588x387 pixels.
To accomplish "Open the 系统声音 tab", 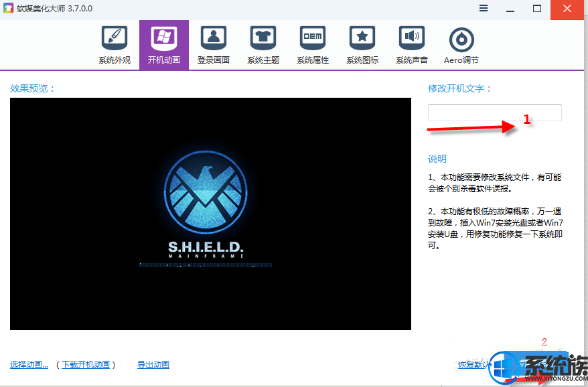I will [x=411, y=45].
